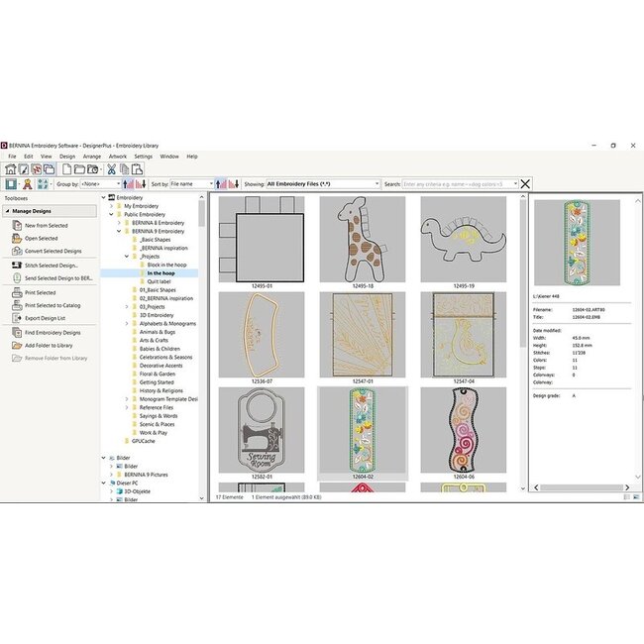Expand the Alphabets & Monograms folder
Screen dimensions: 644x644
pyautogui.click(x=127, y=324)
